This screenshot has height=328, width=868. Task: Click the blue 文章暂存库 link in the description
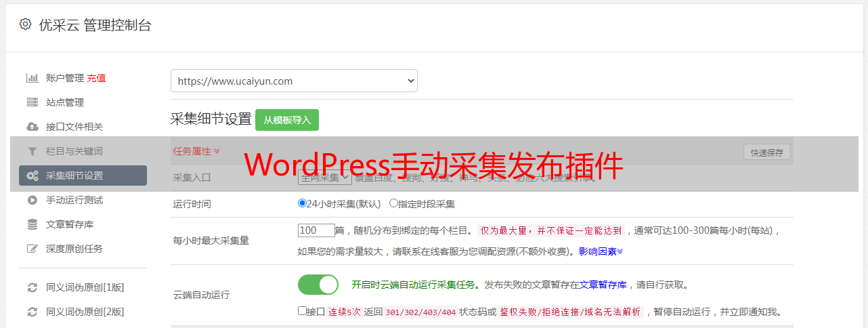[603, 285]
